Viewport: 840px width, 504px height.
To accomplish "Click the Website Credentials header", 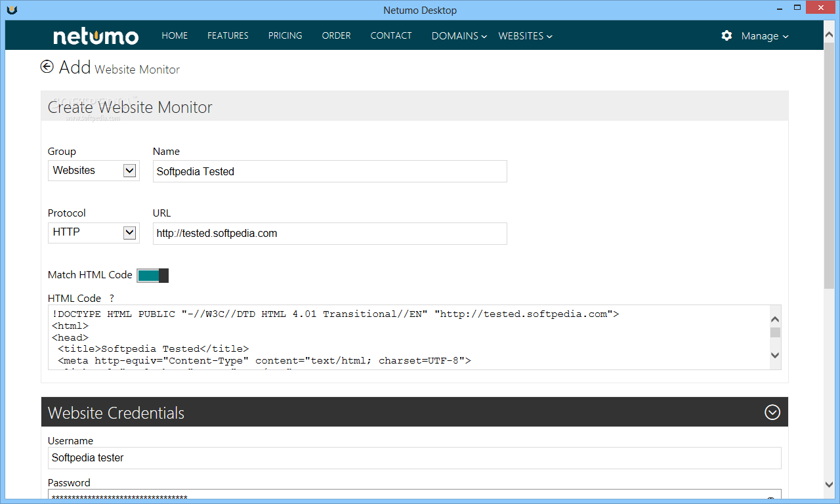I will point(415,412).
